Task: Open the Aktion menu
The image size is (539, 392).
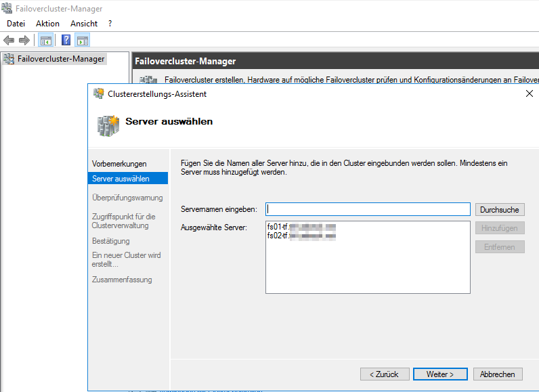Action: pos(47,24)
